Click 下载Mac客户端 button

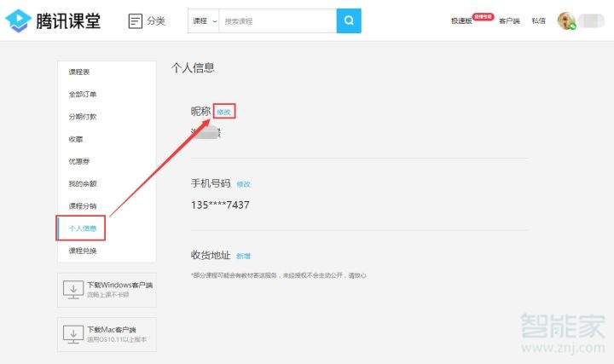point(107,335)
